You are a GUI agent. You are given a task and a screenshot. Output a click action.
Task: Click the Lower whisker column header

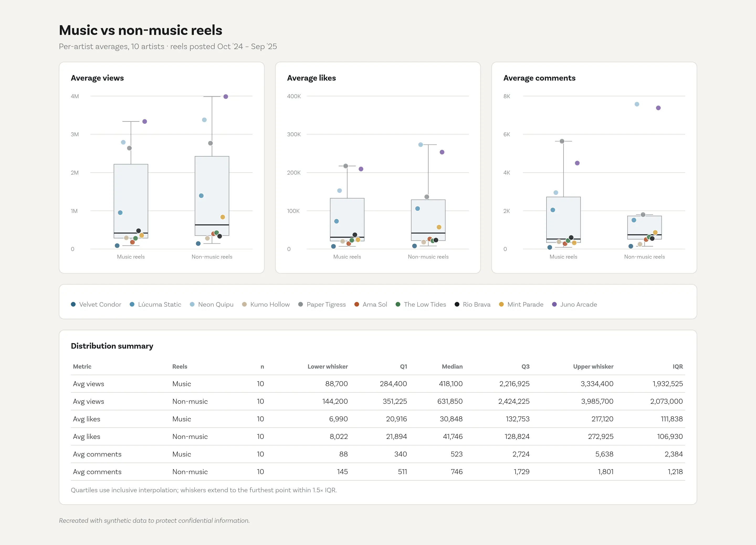[x=328, y=366]
